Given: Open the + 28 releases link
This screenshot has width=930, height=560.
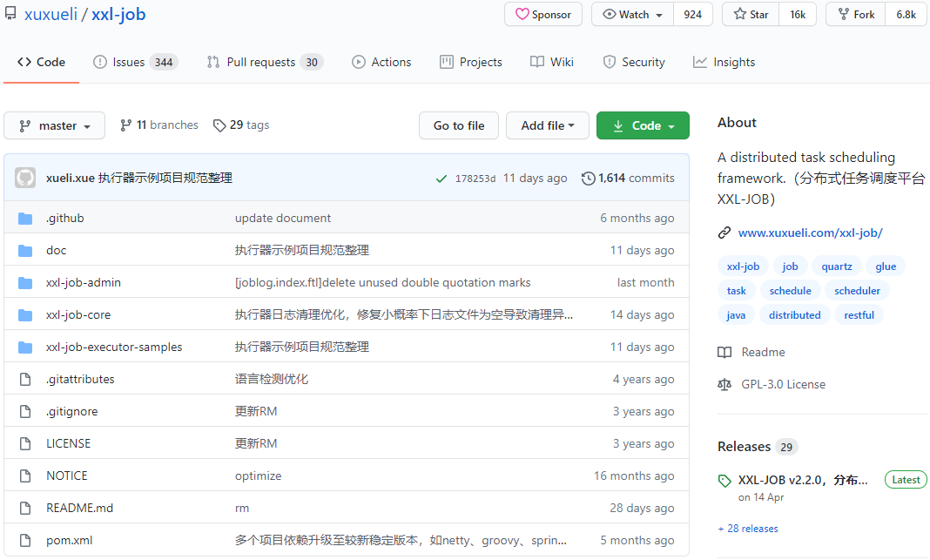Looking at the screenshot, I should click(748, 529).
